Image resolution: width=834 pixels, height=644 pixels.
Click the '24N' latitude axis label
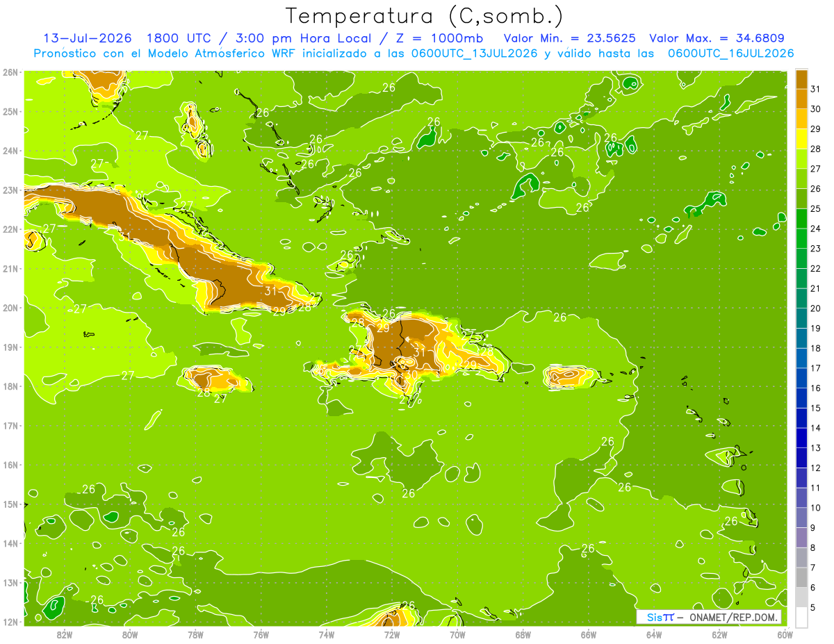(10, 151)
